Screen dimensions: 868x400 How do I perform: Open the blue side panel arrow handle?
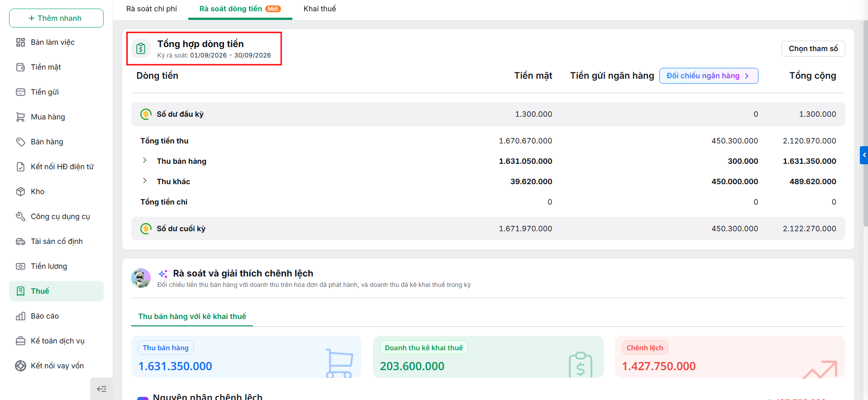(x=864, y=155)
